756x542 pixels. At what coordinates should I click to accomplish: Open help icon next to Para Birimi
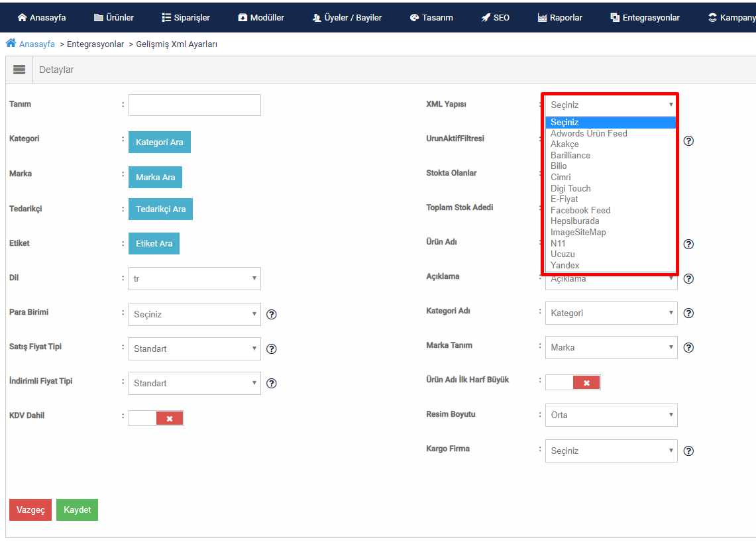(x=272, y=314)
